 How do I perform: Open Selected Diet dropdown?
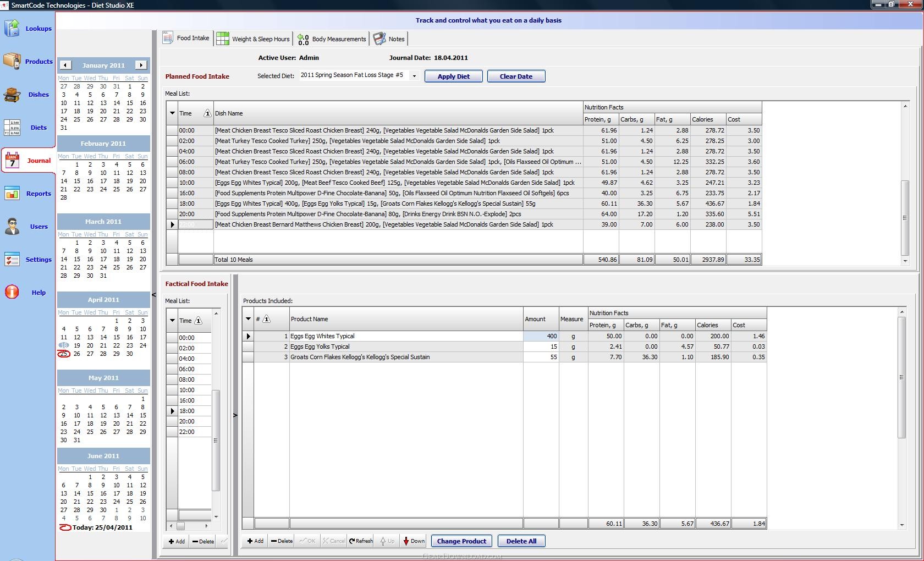point(414,76)
